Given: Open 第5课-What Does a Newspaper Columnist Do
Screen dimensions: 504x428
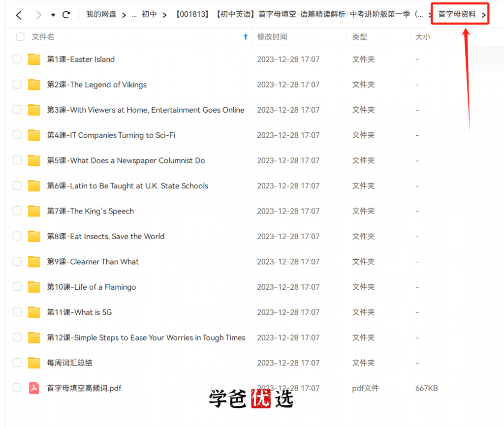Looking at the screenshot, I should click(x=126, y=161).
